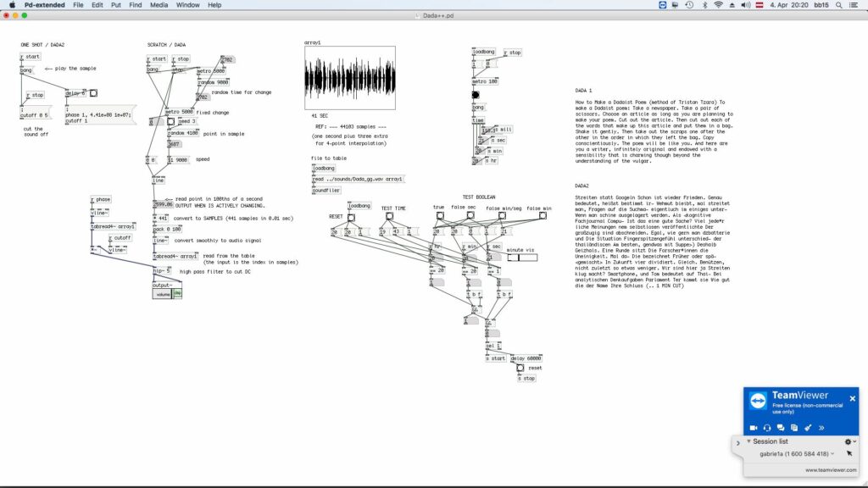Viewport: 868px width, 488px height.
Task: Toggle the green DSP checkbox under output~
Action: [177, 294]
